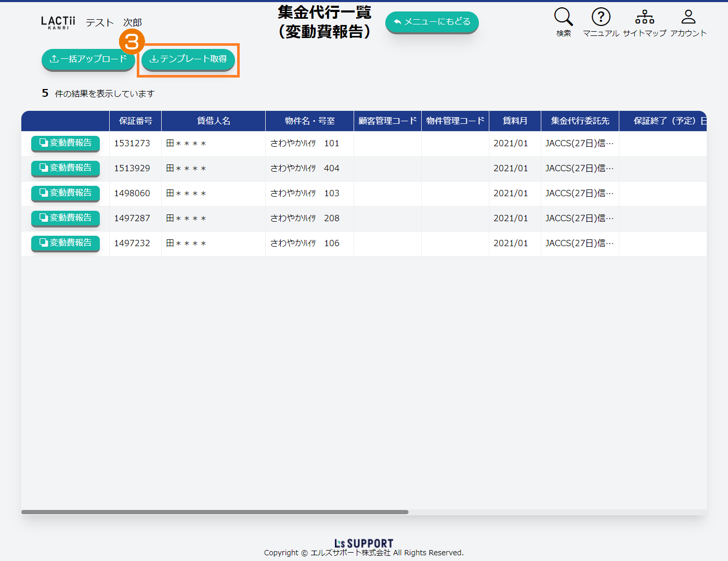Screen dimensions: 728x561
Task: Click the bulk upload button
Action: pos(88,59)
